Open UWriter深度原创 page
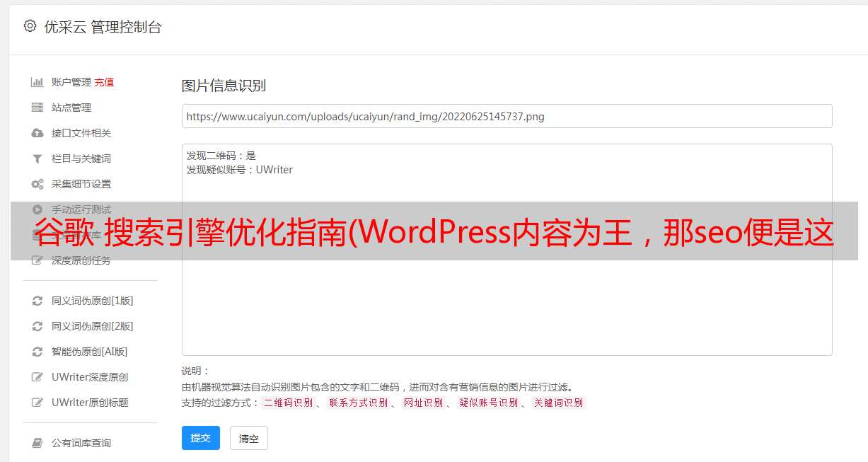Image resolution: width=868 pixels, height=462 pixels. coord(90,377)
